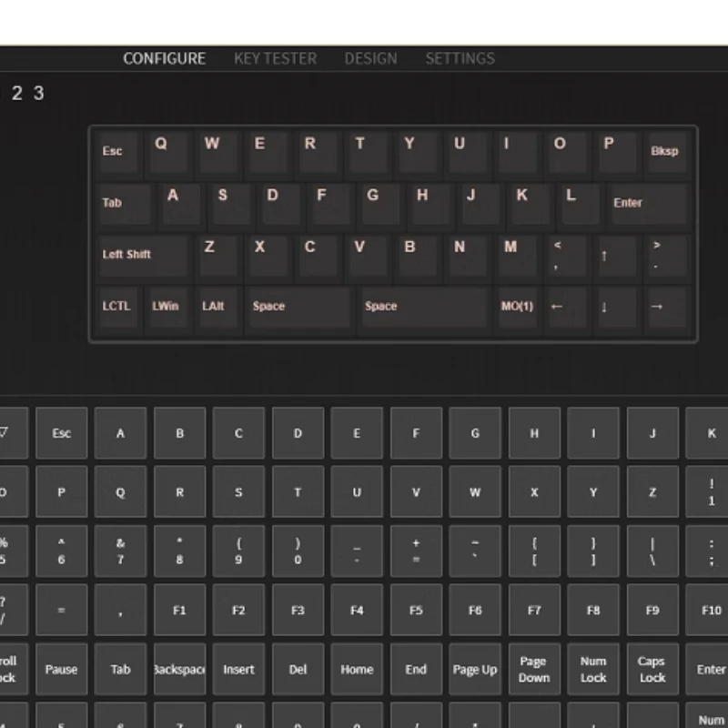Choose the Insert keycode

tap(238, 670)
